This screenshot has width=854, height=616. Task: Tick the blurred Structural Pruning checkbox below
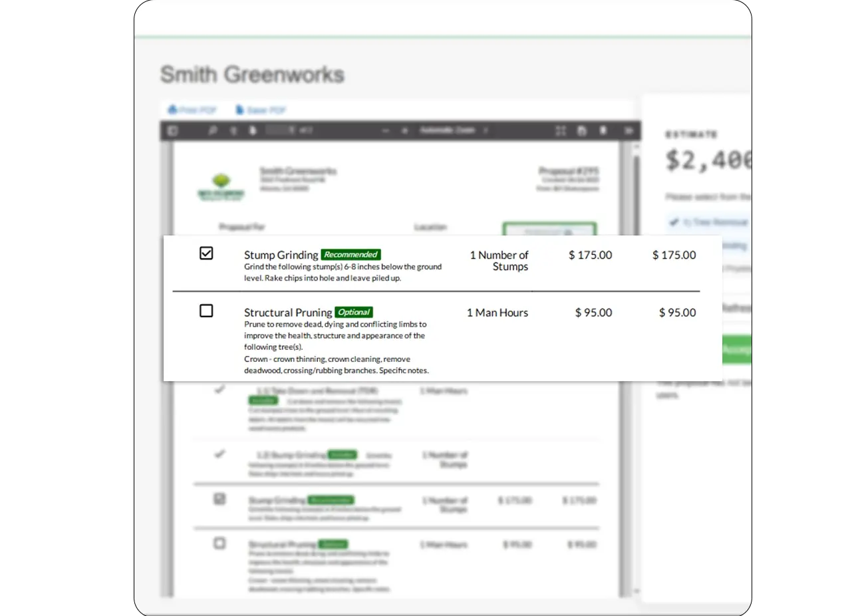(219, 543)
